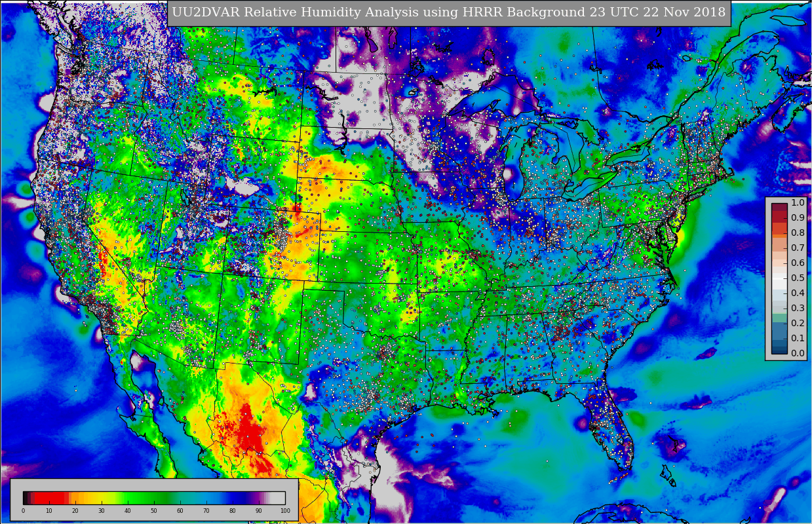Click the 0.6 label on the right legend
Screen dimensions: 812x524
[x=798, y=263]
